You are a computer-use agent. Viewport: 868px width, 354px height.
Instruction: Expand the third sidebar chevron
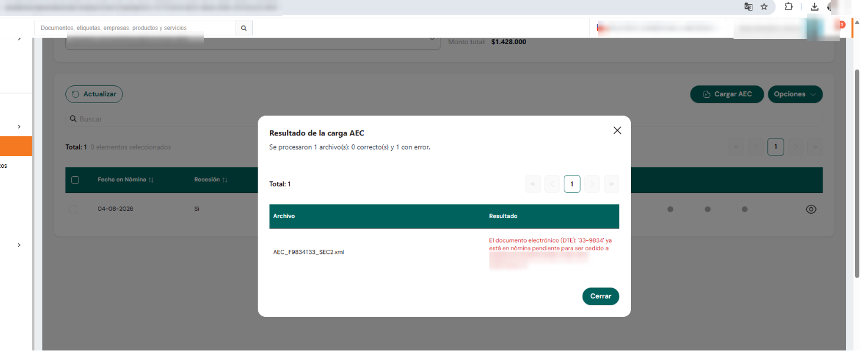coord(19,245)
